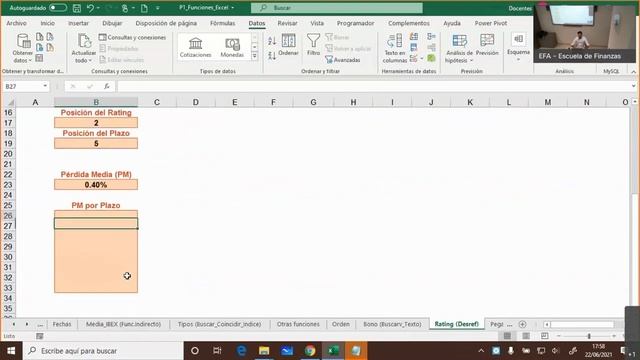Switch to Normal view icon in status bar

(507, 336)
